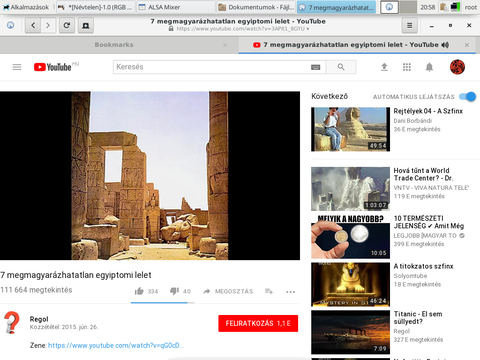
Task: Open the Alkalmazások menu in the panel
Action: coord(26,7)
